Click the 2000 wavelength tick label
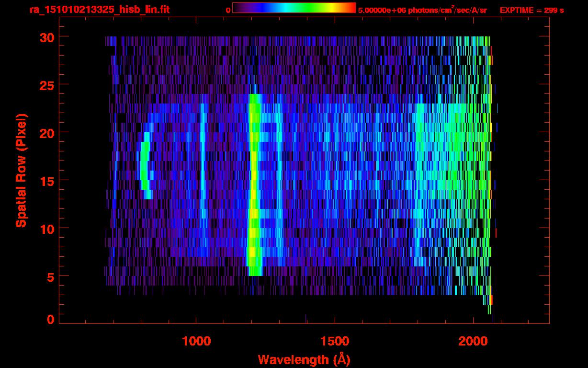Screen dimensions: 588x368 [x=473, y=341]
